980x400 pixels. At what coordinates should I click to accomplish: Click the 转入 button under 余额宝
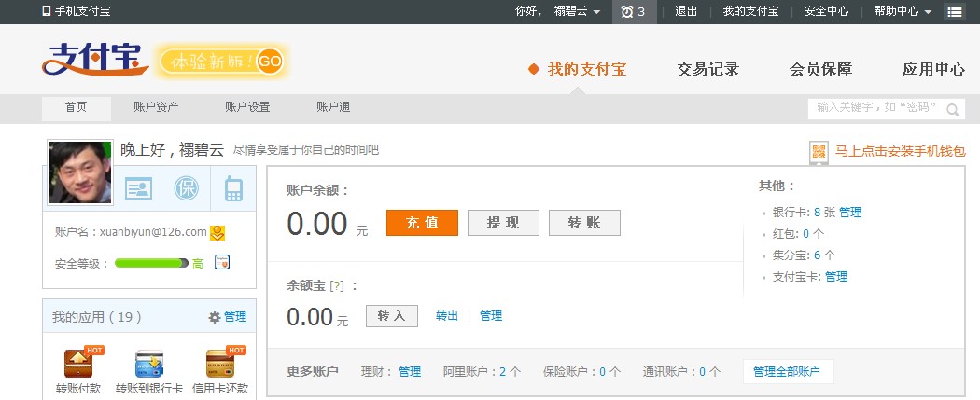tap(391, 316)
